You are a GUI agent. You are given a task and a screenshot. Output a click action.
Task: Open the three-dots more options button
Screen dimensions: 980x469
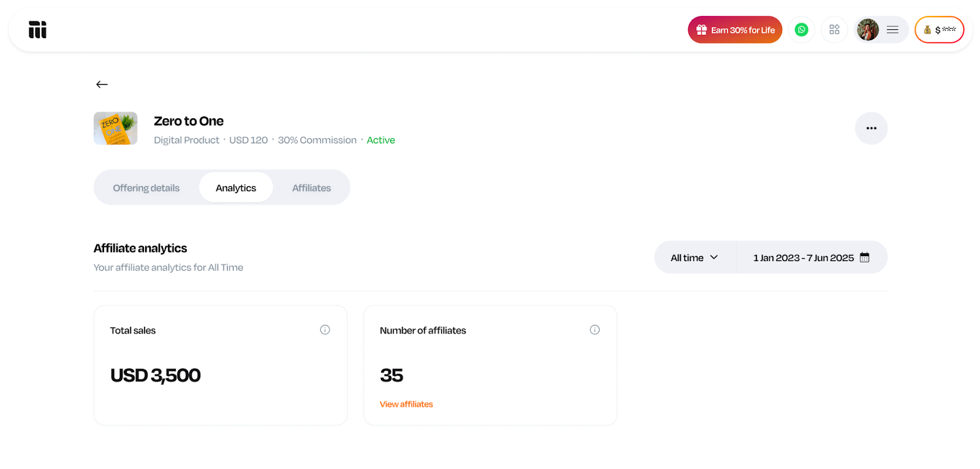tap(871, 128)
